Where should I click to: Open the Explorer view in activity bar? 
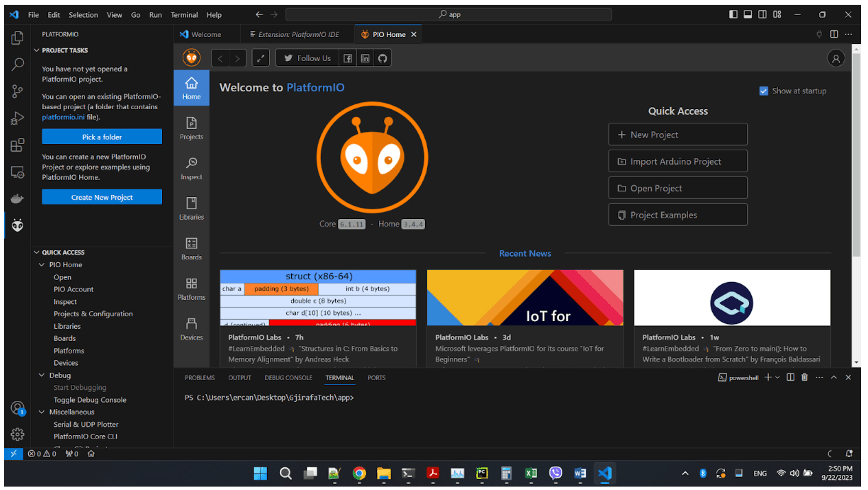[x=18, y=38]
